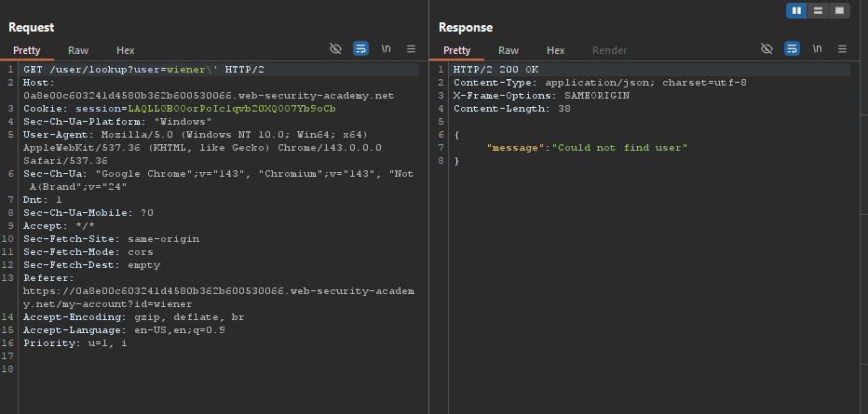Click the X-Frame-Options: SAMEORIGIN line
Screen dimensions: 868x414
pyautogui.click(x=541, y=96)
